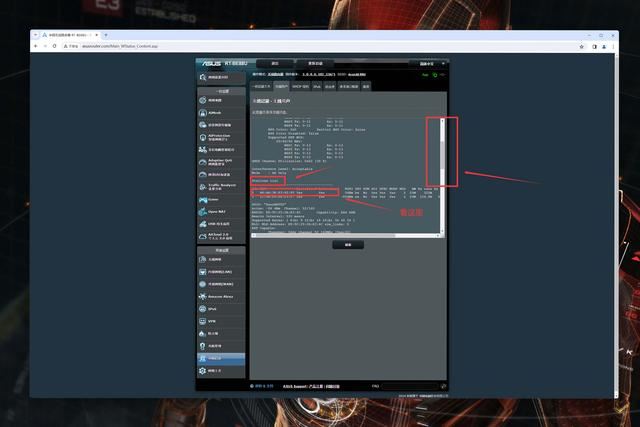Click the gear icon at sidebar bottom
Viewport: 640px width, 427px height.
click(x=203, y=371)
